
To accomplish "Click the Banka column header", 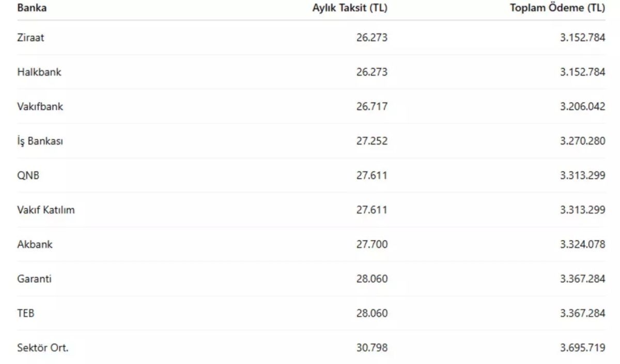I will [32, 8].
